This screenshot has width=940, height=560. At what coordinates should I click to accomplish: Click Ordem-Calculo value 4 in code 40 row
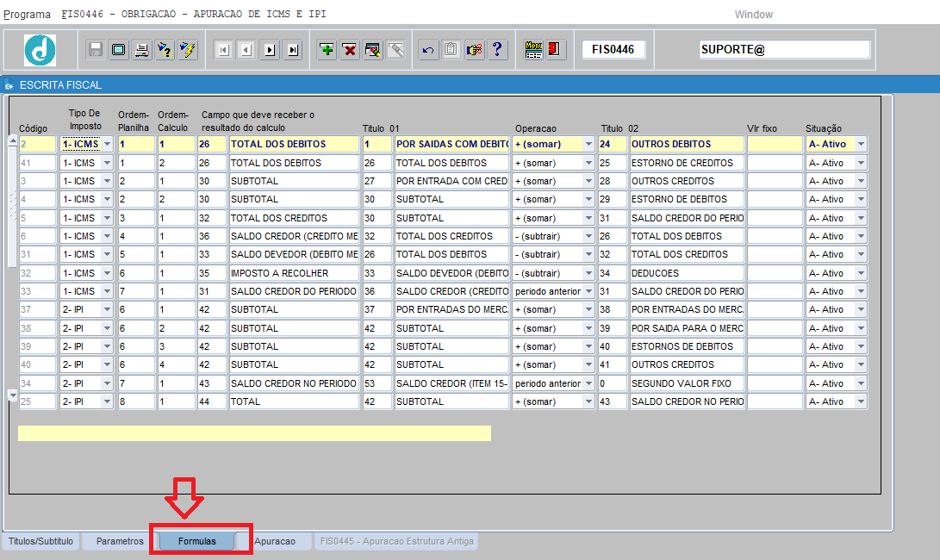tap(177, 364)
